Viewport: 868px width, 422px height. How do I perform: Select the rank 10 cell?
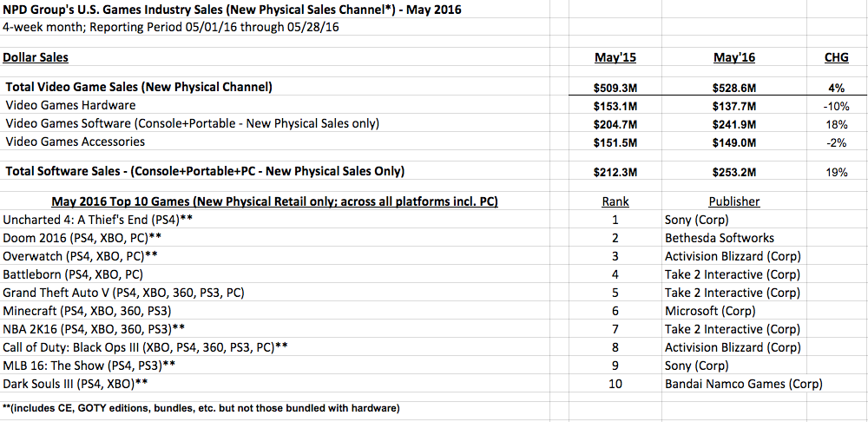(x=615, y=384)
